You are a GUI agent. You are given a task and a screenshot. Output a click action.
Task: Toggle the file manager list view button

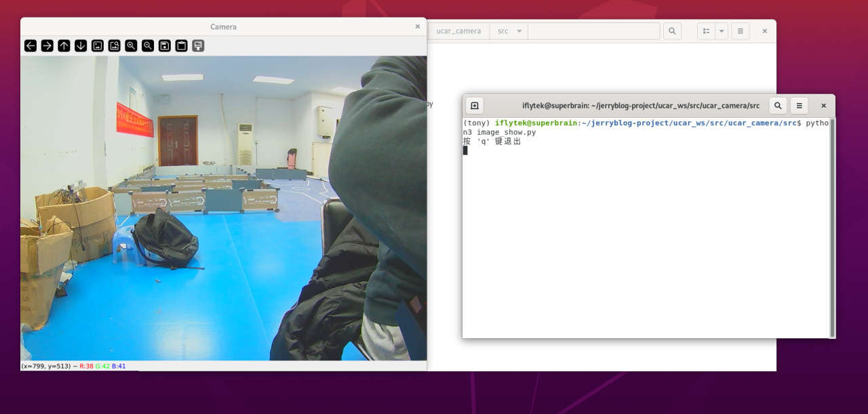(x=707, y=31)
